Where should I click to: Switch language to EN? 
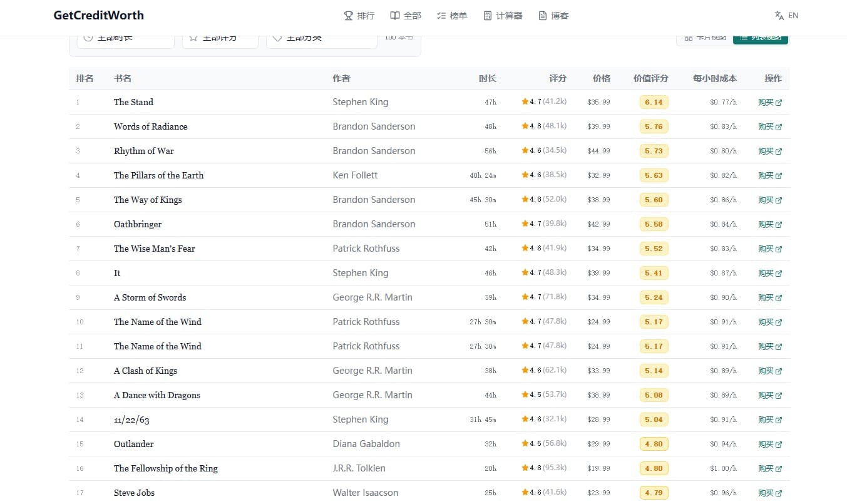pos(786,16)
